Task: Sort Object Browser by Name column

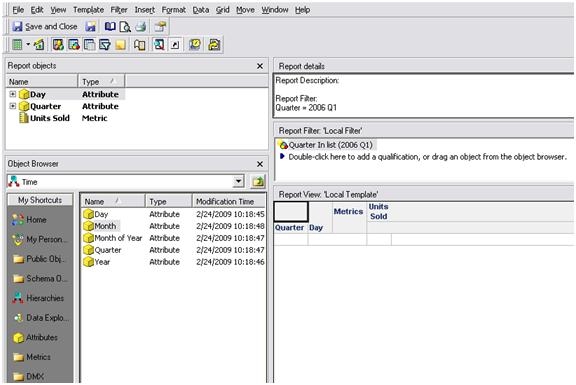Action: point(113,201)
